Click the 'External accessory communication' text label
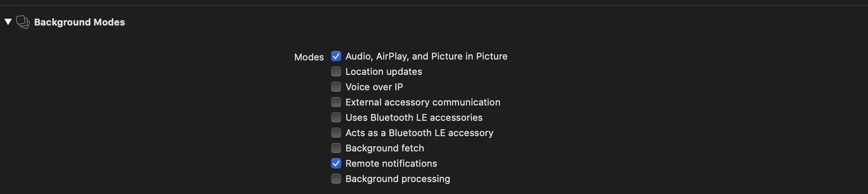Viewport: 868px width, 194px height. tap(423, 102)
